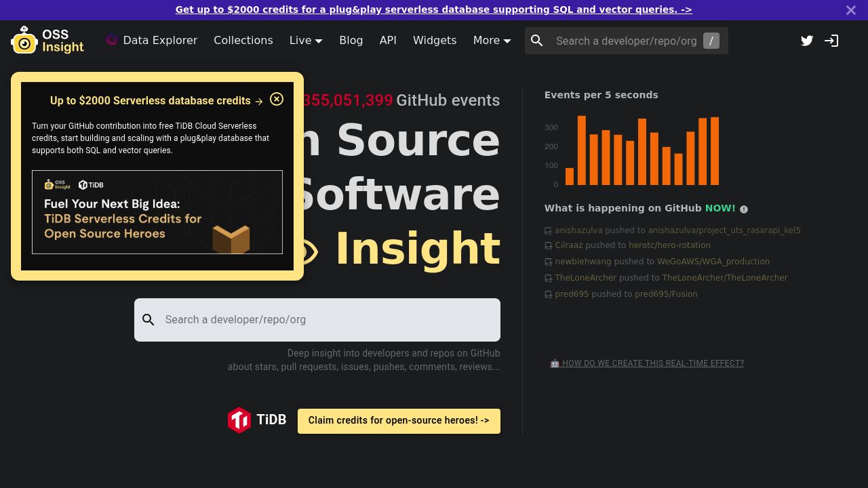
Task: Open Data Explorer page
Action: click(152, 41)
